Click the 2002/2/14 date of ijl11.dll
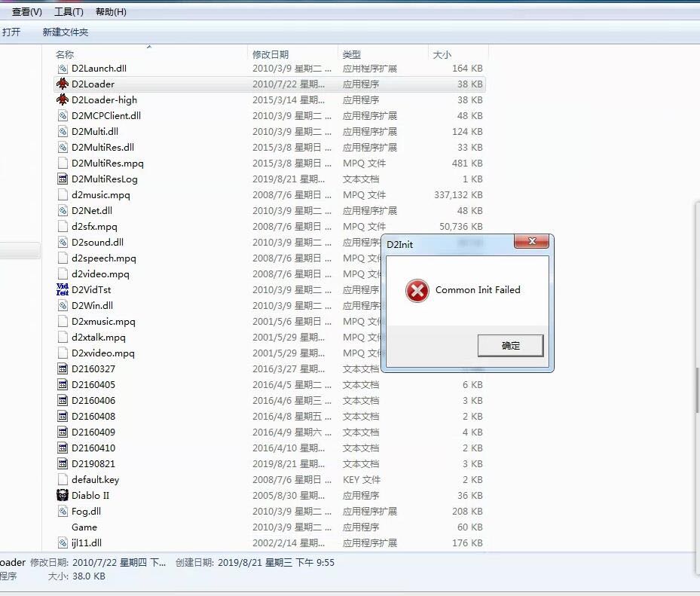This screenshot has width=700, height=596. [289, 543]
